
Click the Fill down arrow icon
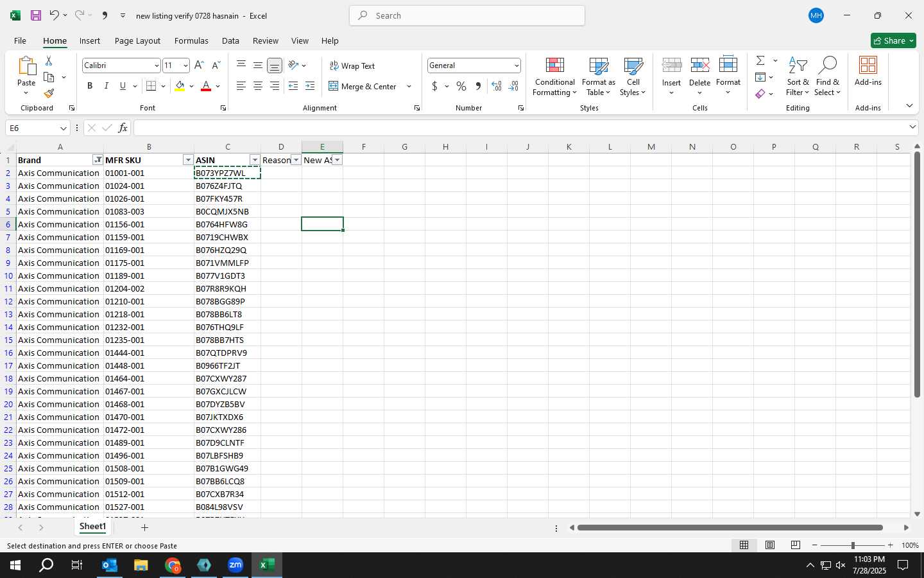click(760, 77)
